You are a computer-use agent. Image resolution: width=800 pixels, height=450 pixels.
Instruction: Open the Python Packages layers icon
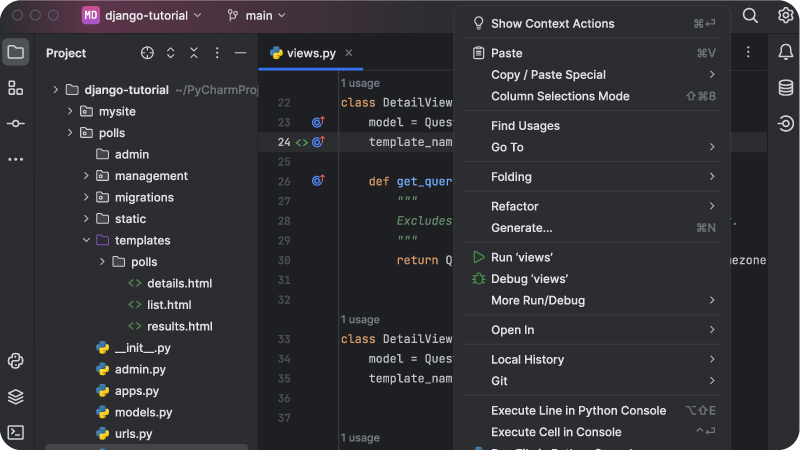coord(16,396)
